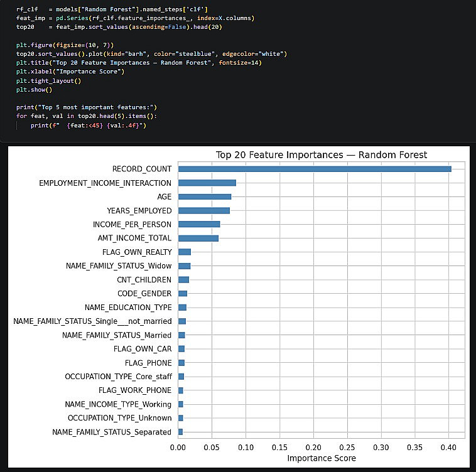Click the OCCUPATION_TYPE_Core_staff label

118,377
